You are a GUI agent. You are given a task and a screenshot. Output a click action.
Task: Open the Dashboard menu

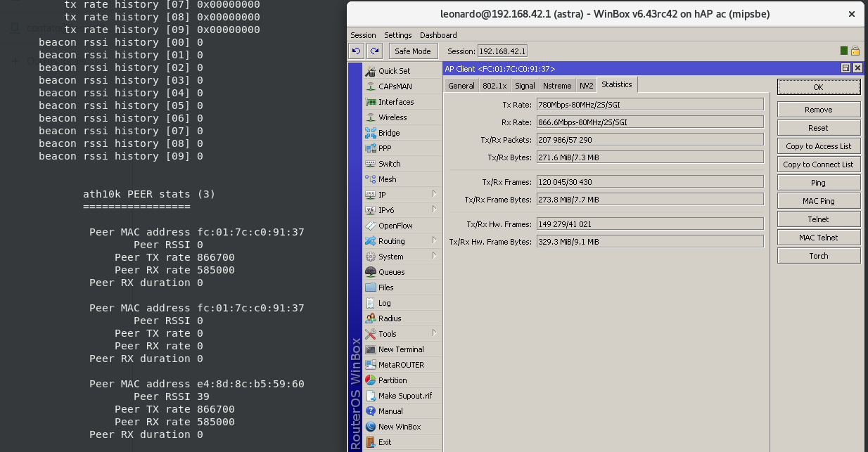point(438,35)
